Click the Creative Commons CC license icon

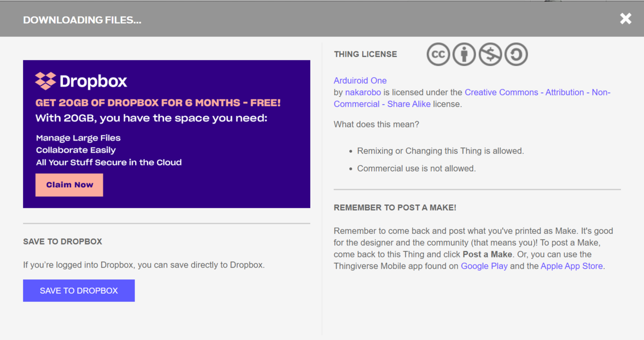click(438, 54)
